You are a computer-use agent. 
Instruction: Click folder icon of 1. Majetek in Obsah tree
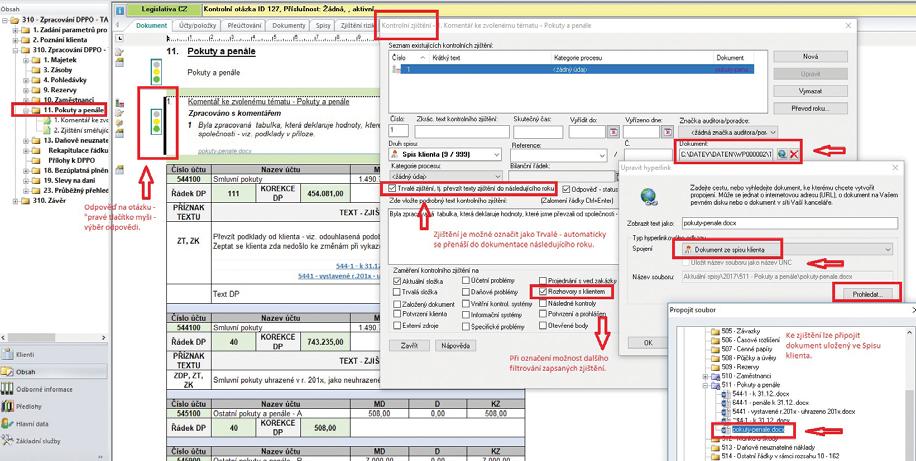tap(36, 61)
